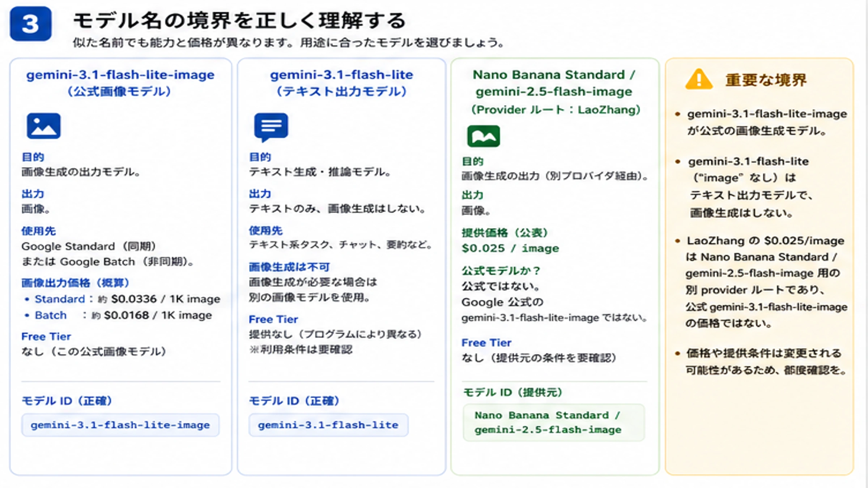This screenshot has height=488, width=868.
Task: Click 公式ではない。 text
Action: [501, 287]
